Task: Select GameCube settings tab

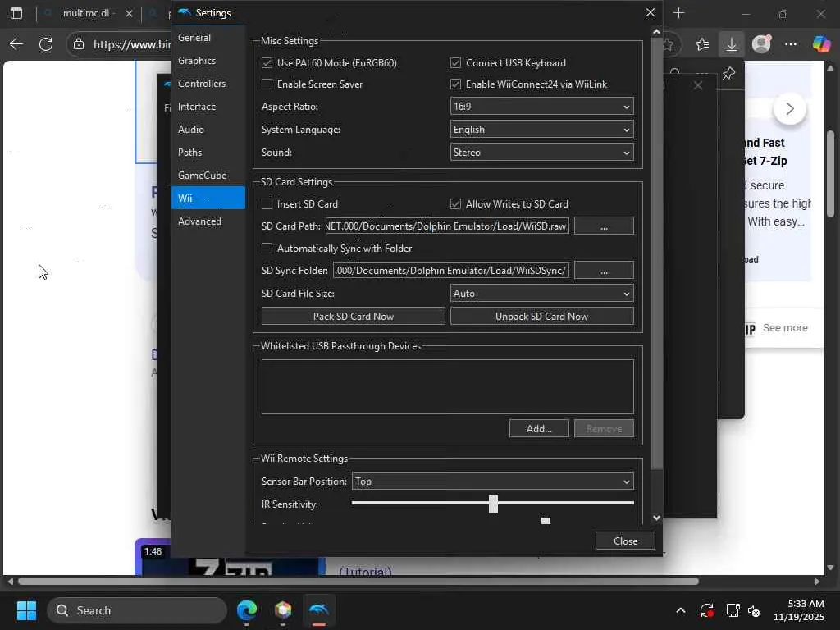Action: (x=208, y=176)
